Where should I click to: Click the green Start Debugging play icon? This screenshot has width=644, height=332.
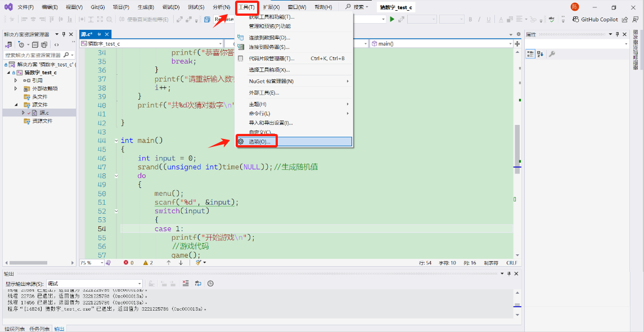coord(392,19)
